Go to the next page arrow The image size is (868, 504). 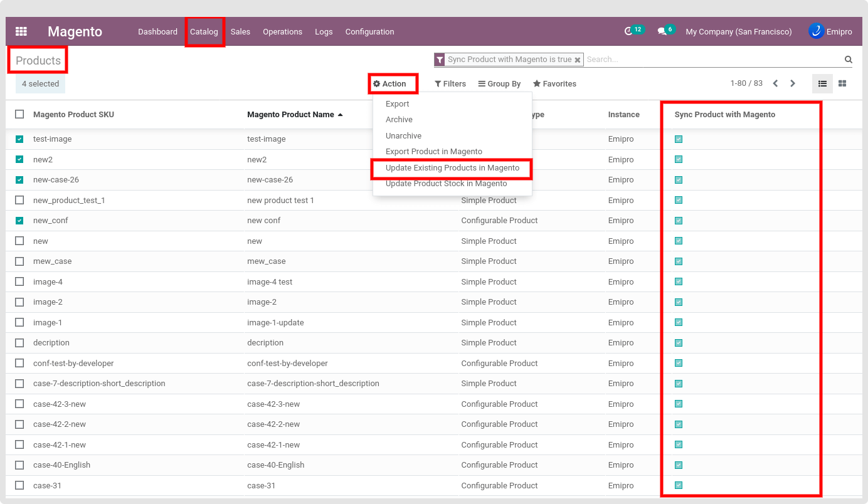point(793,83)
